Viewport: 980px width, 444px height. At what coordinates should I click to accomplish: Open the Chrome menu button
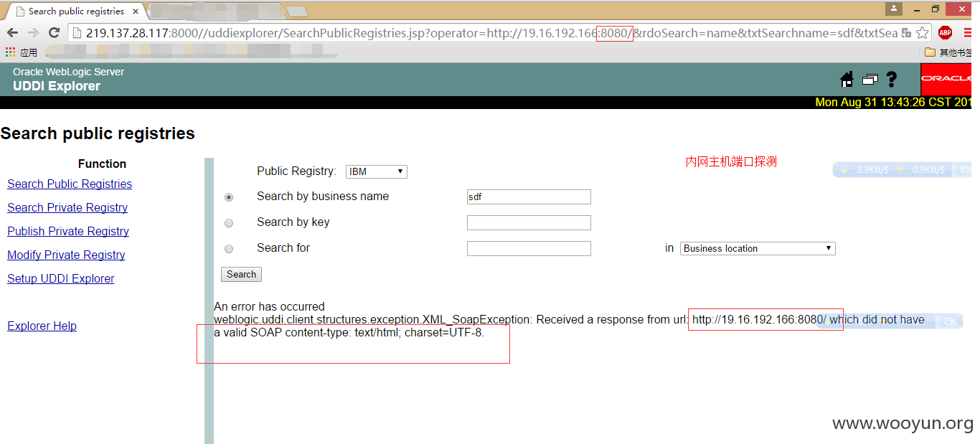click(969, 33)
